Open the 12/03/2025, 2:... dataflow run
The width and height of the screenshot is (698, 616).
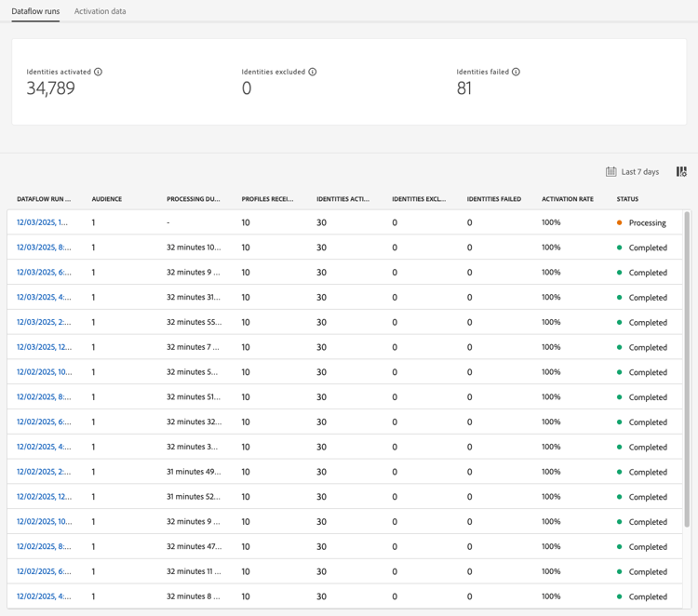click(42, 322)
